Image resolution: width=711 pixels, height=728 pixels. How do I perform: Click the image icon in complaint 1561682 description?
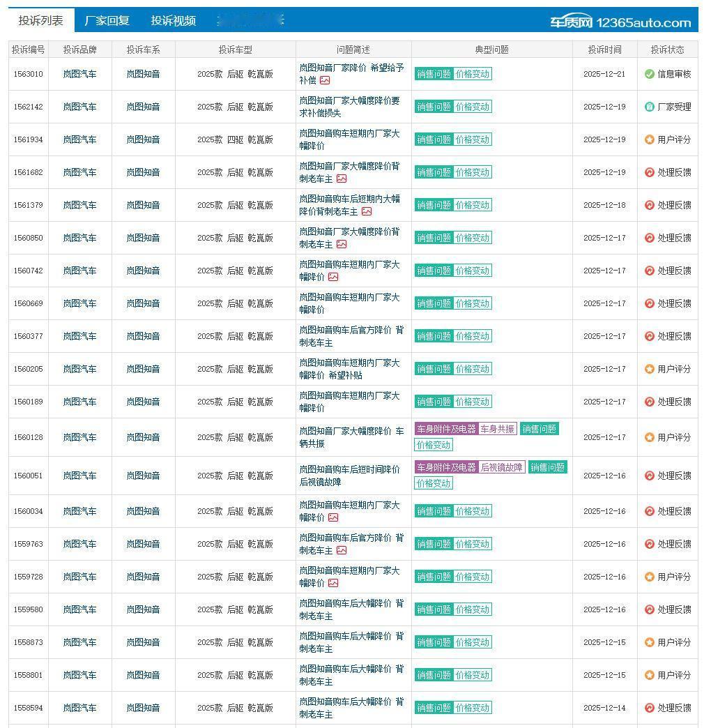(342, 179)
